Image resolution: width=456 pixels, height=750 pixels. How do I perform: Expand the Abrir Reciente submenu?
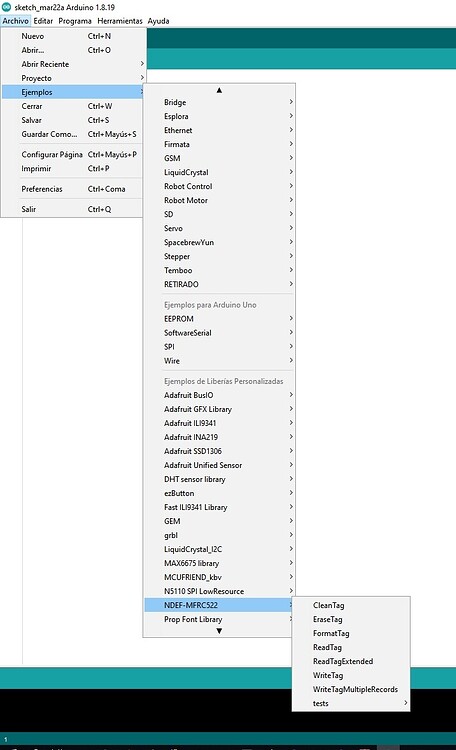coord(74,64)
